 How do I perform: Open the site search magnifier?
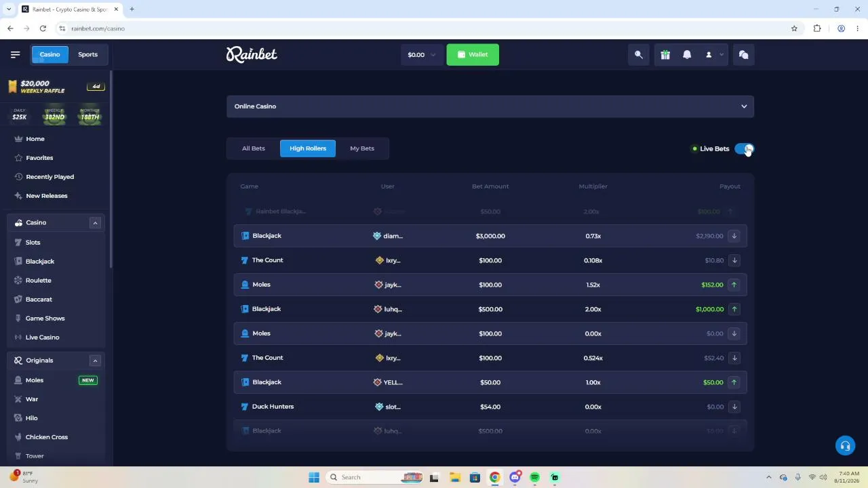pyautogui.click(x=639, y=55)
